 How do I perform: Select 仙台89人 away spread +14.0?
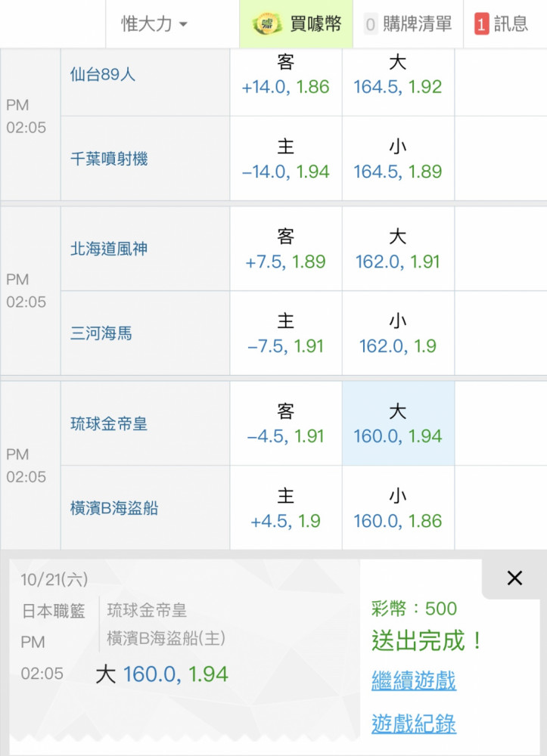285,76
